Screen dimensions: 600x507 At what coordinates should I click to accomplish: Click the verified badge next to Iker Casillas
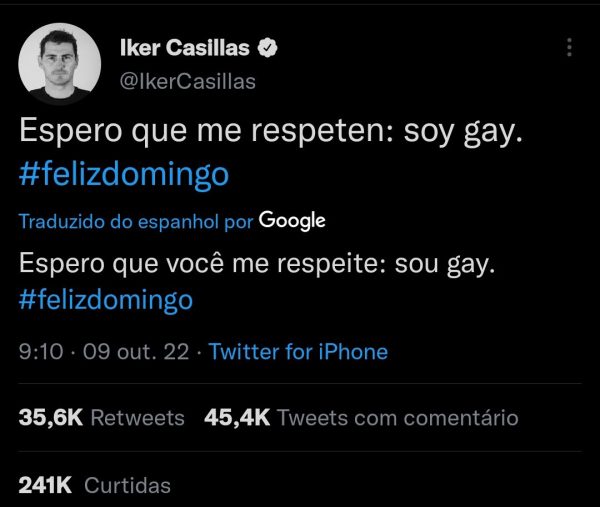point(267,48)
